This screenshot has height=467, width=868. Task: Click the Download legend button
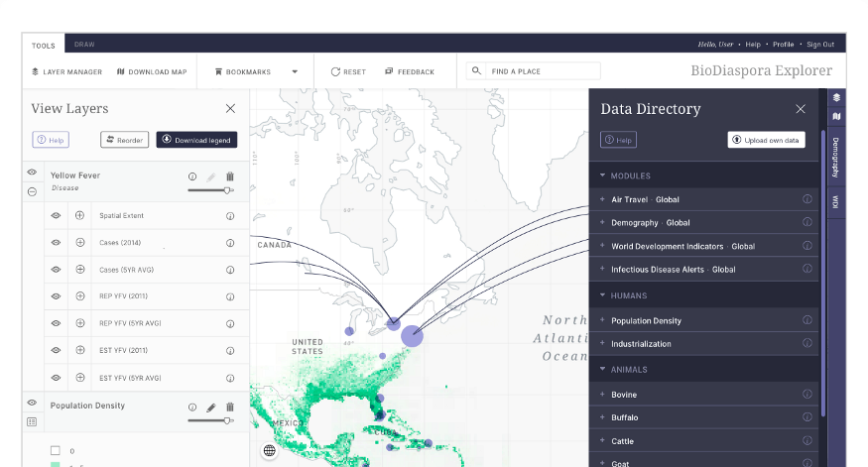click(196, 140)
